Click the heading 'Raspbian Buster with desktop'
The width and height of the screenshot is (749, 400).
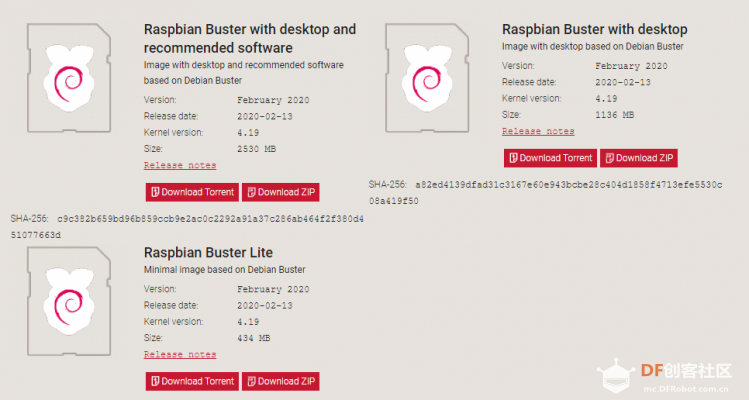pos(595,30)
